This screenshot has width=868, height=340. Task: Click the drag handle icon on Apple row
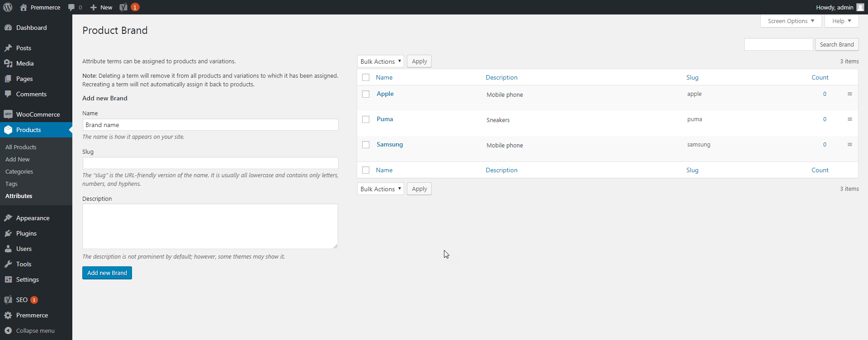[850, 94]
